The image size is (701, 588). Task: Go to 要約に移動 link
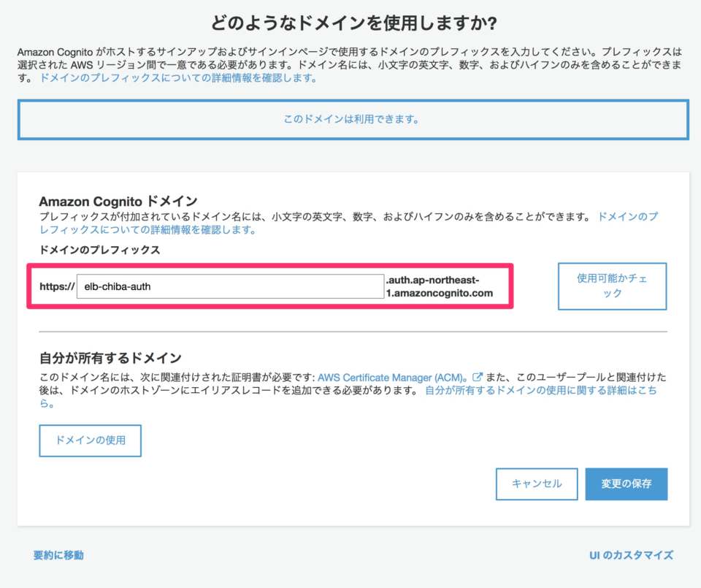(x=58, y=555)
